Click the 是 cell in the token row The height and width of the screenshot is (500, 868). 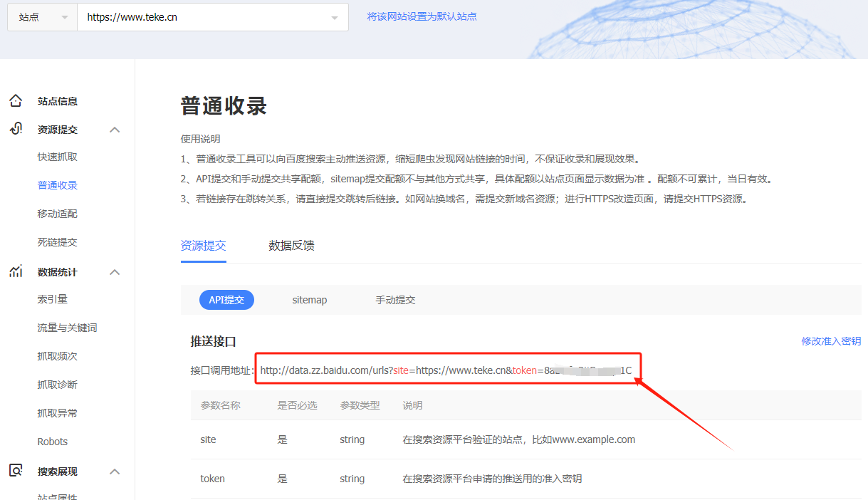tap(283, 479)
